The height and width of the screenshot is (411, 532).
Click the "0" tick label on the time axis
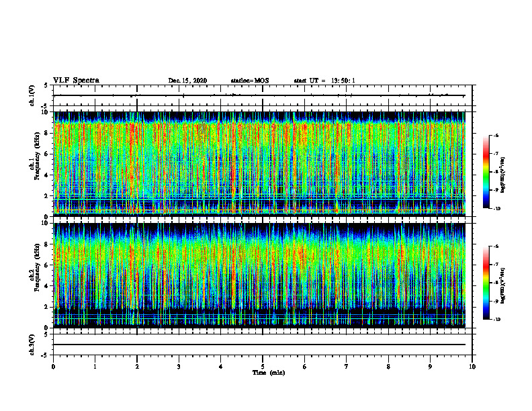point(53,367)
